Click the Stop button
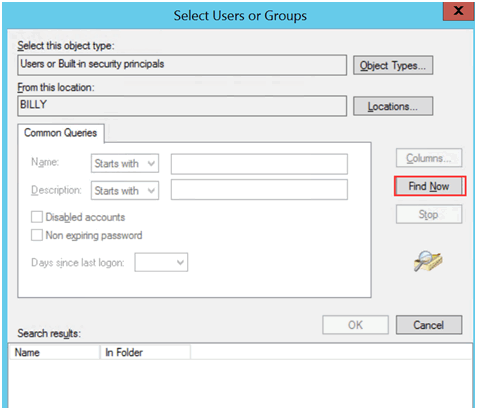This screenshot has height=410, width=477. [x=429, y=214]
